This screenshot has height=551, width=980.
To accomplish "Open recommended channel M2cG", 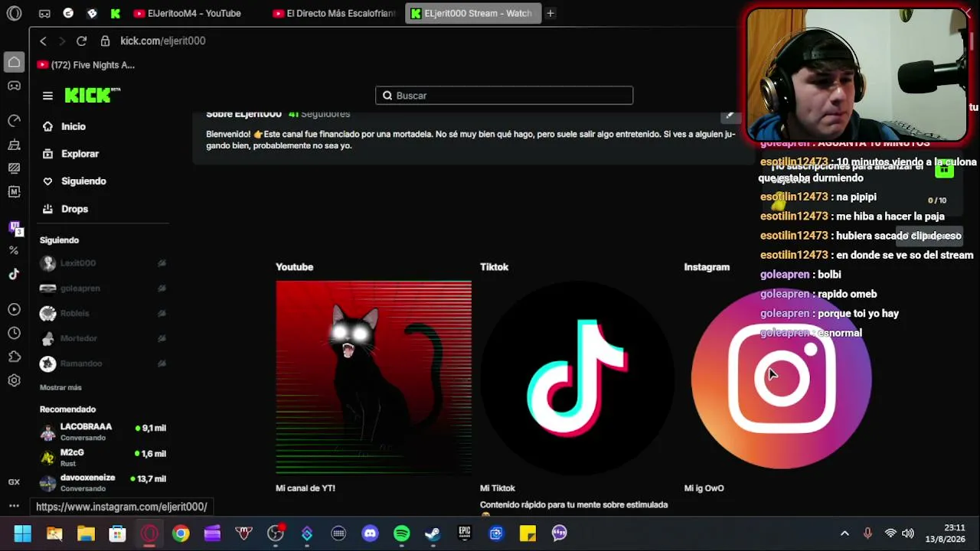I will tap(103, 457).
